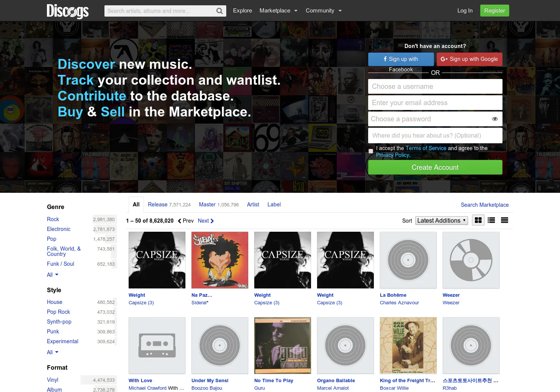Open the No Time To Play title link

coord(274,381)
